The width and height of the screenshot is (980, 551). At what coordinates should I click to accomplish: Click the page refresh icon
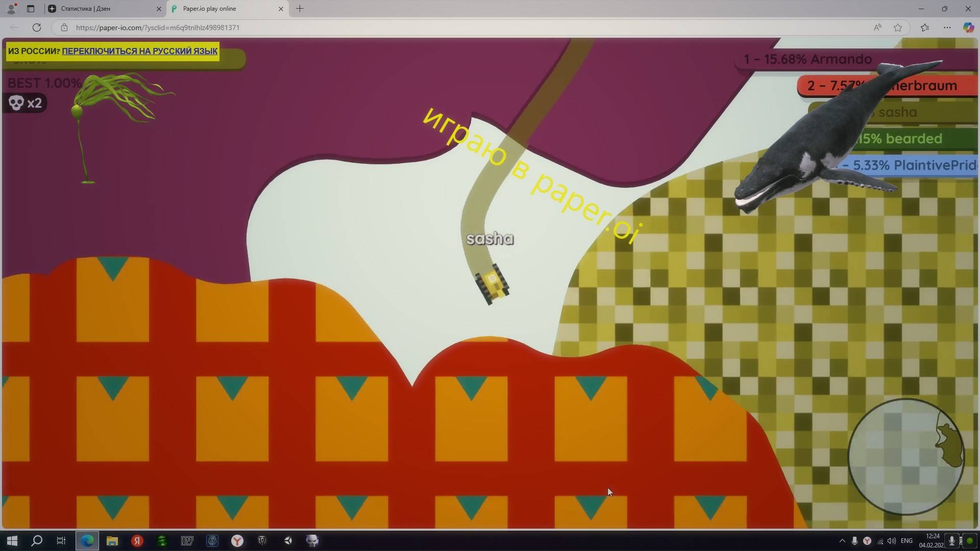[x=37, y=28]
